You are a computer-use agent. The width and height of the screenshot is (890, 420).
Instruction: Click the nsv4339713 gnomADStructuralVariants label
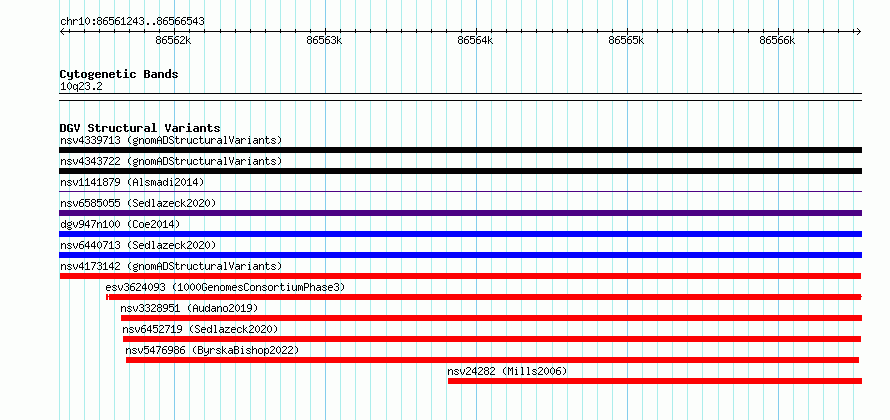(x=171, y=140)
